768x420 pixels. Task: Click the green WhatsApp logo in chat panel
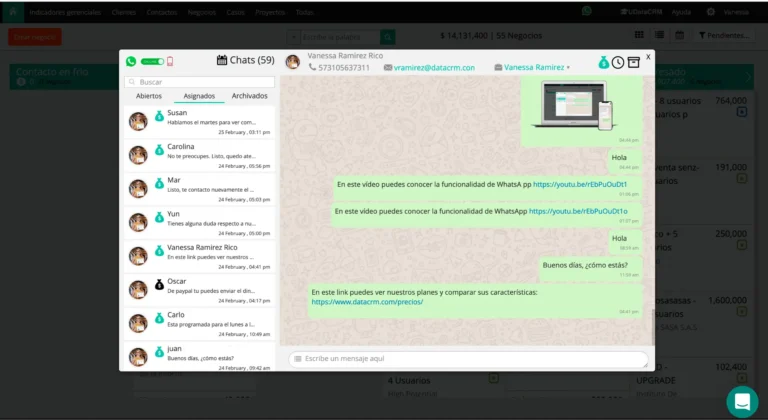pos(131,61)
